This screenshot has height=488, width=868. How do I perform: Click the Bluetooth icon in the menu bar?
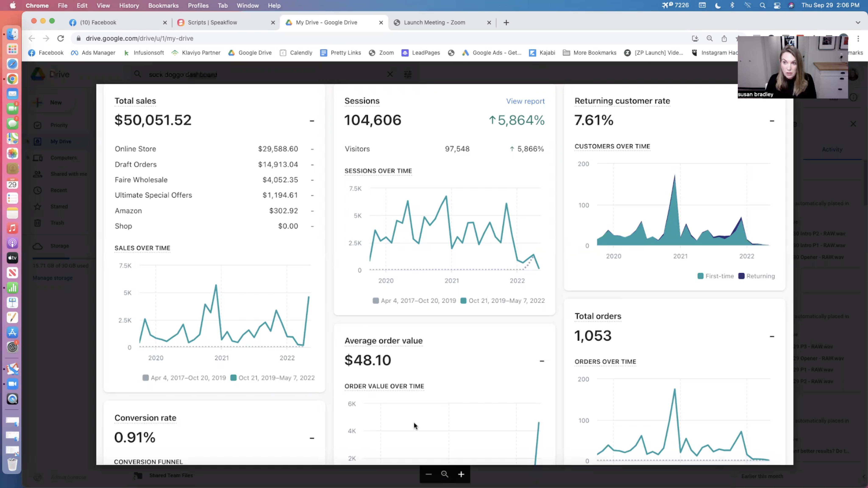pos(732,5)
